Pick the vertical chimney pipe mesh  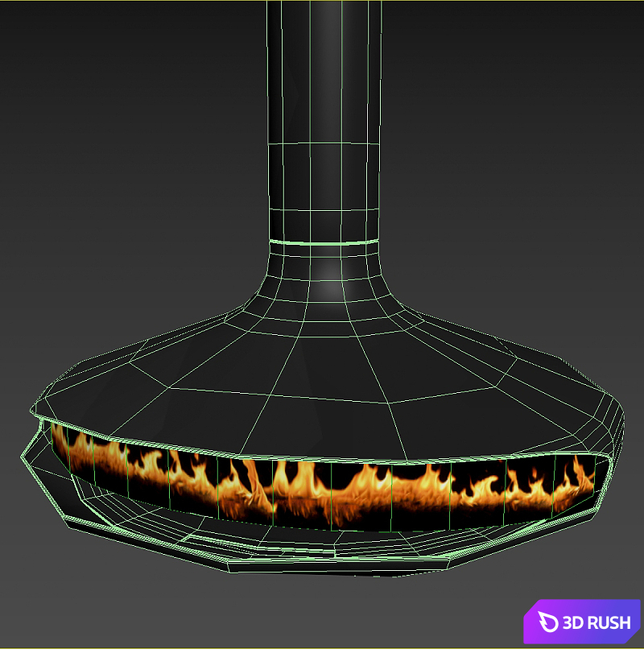pos(324,120)
